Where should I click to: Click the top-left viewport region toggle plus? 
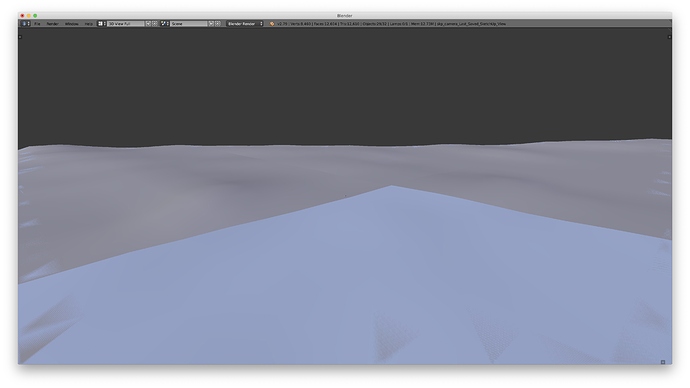[20, 37]
